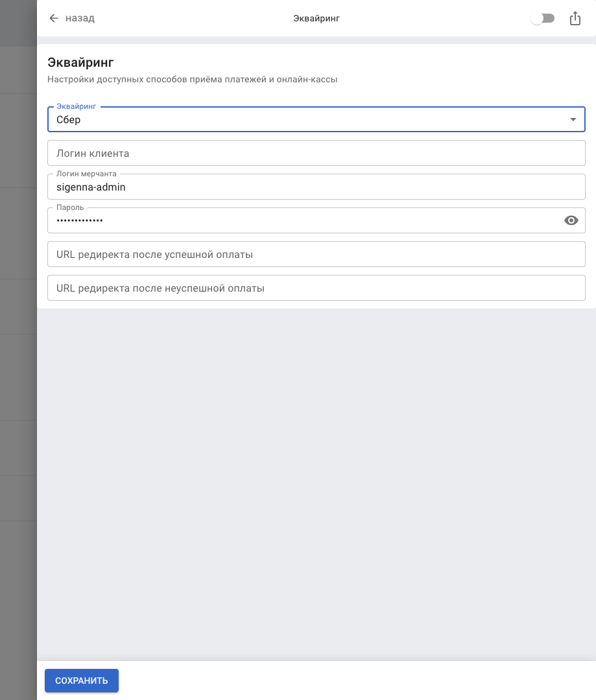Focus the Логин клиента field
This screenshot has width=596, height=700.
point(316,154)
